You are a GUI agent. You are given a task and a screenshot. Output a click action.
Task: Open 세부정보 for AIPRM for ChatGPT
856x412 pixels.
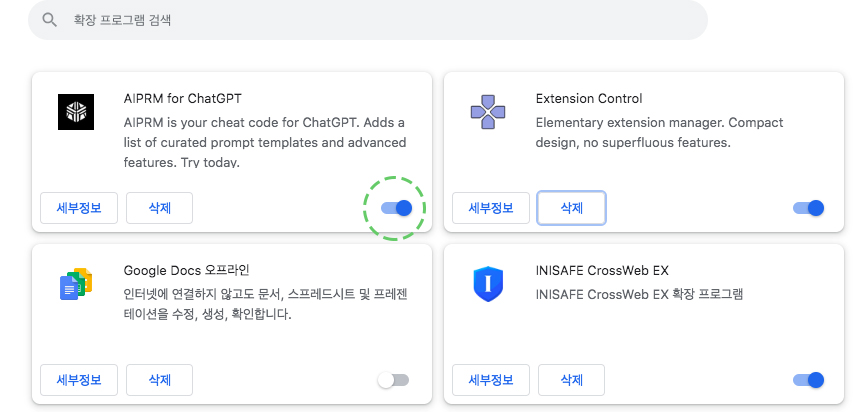pos(79,208)
